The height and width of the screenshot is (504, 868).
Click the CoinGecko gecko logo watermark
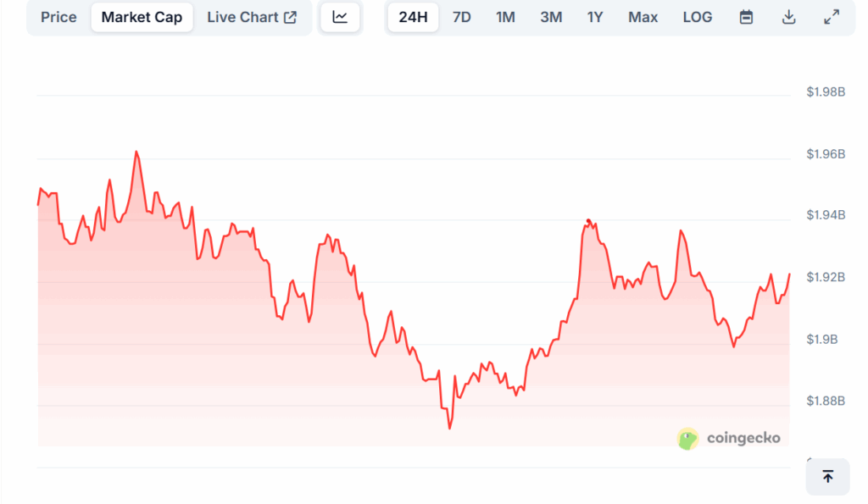point(688,438)
